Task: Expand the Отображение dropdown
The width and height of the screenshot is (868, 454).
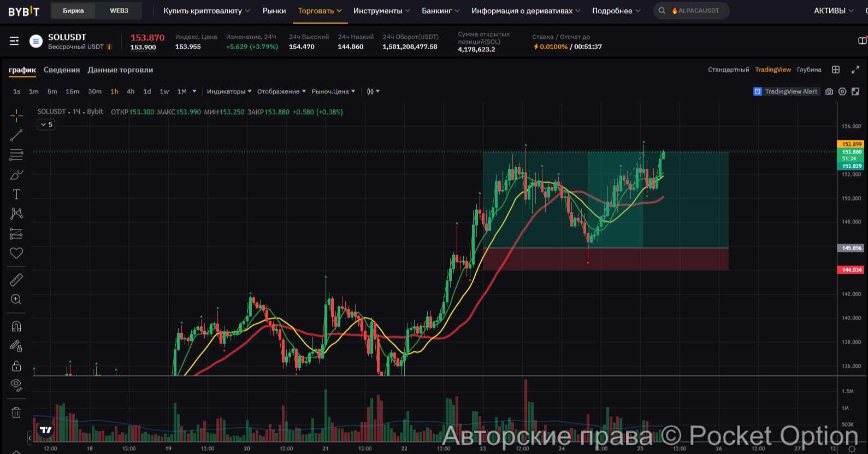Action: tap(281, 92)
